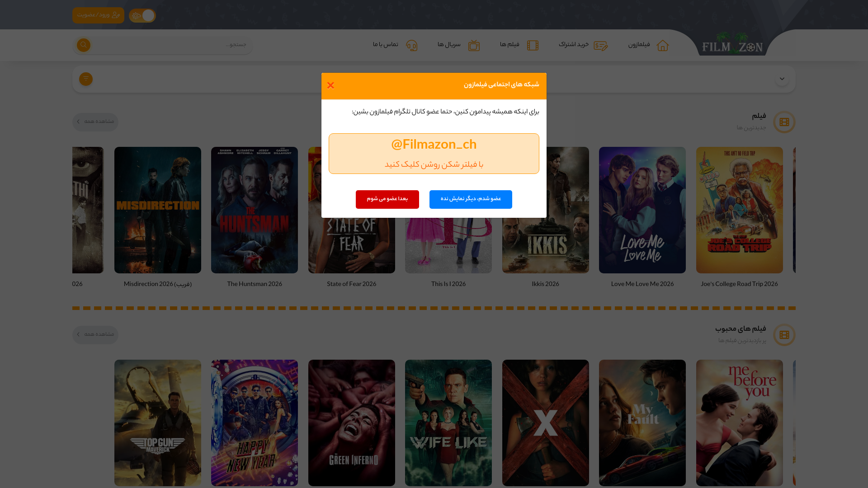This screenshot has width=868, height=488.
Task: Open the State of Fear poster
Action: [352, 245]
